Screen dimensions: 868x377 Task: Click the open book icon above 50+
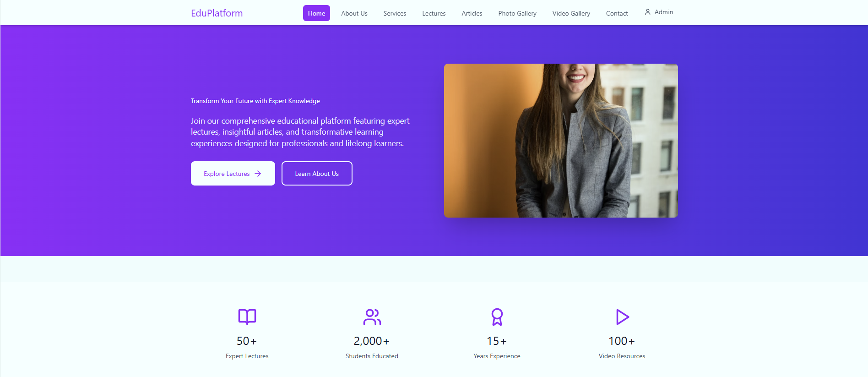point(247,317)
